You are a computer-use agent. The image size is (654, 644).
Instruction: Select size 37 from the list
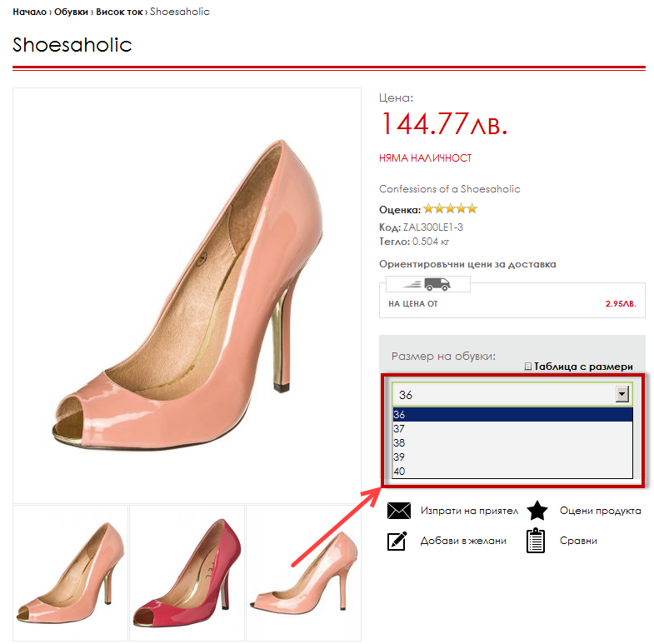click(x=400, y=429)
